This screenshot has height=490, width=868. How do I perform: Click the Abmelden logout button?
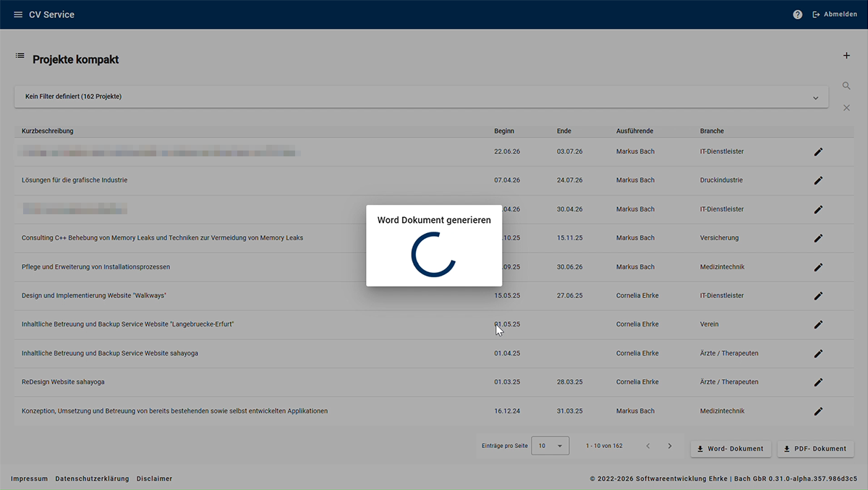tap(835, 14)
